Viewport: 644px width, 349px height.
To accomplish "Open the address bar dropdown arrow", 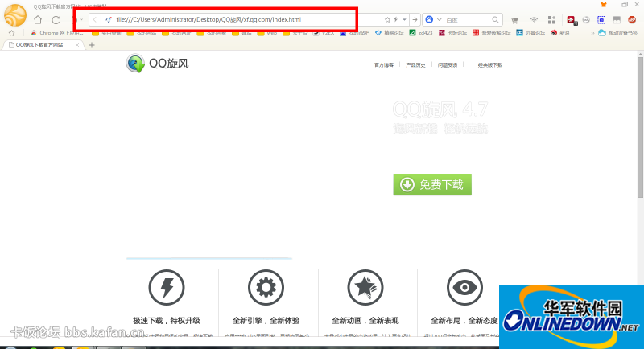I will click(405, 19).
